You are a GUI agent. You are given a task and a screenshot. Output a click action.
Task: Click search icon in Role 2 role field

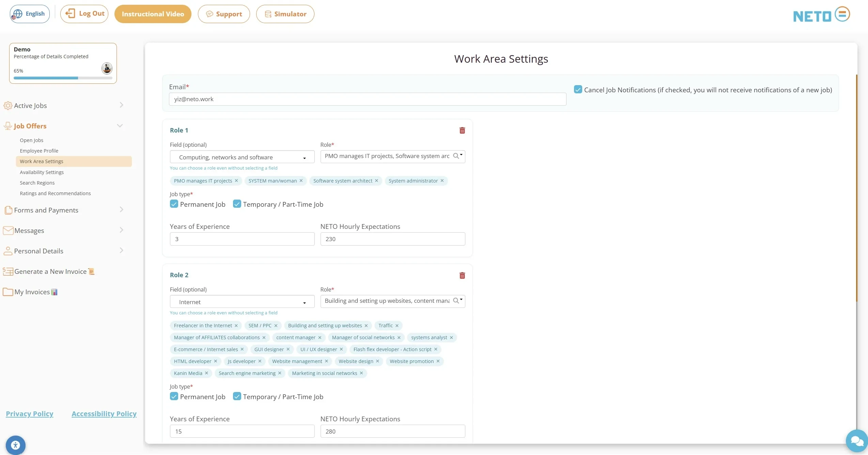[456, 301]
